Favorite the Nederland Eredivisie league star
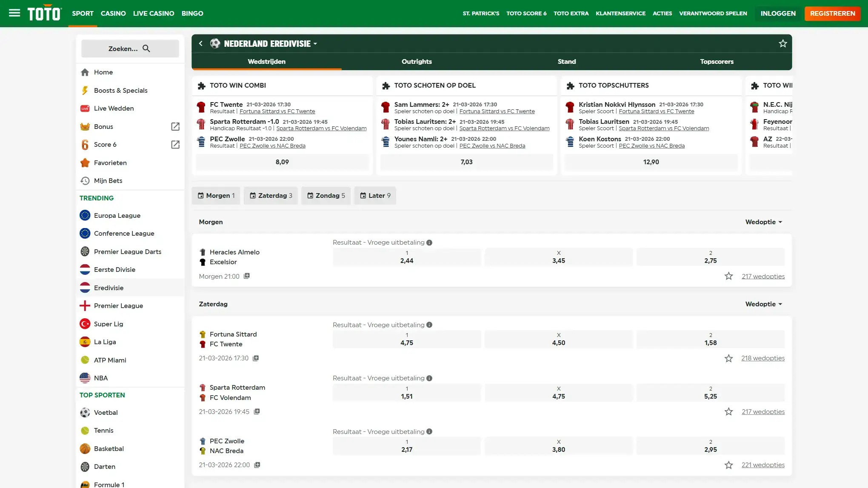The height and width of the screenshot is (488, 868). pyautogui.click(x=783, y=43)
